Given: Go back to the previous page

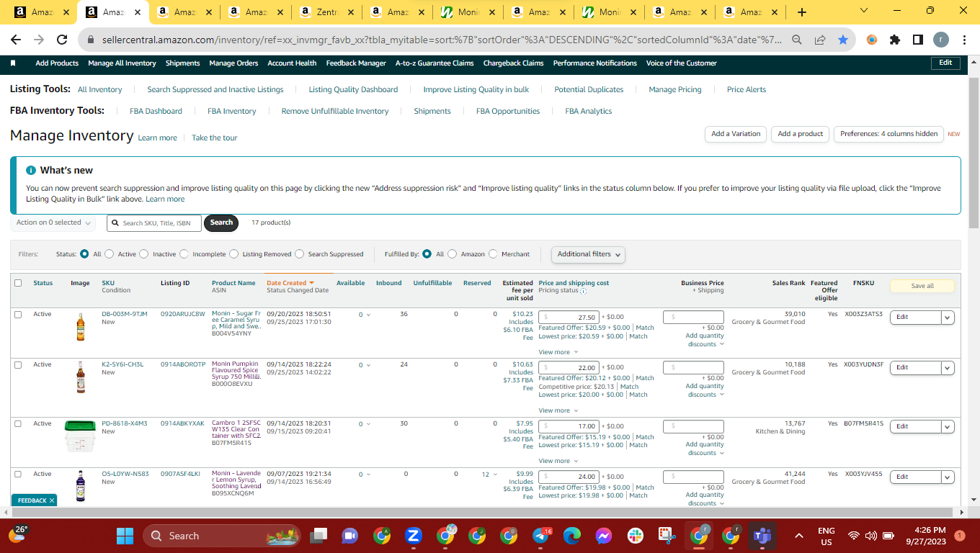Looking at the screenshot, I should (x=16, y=40).
